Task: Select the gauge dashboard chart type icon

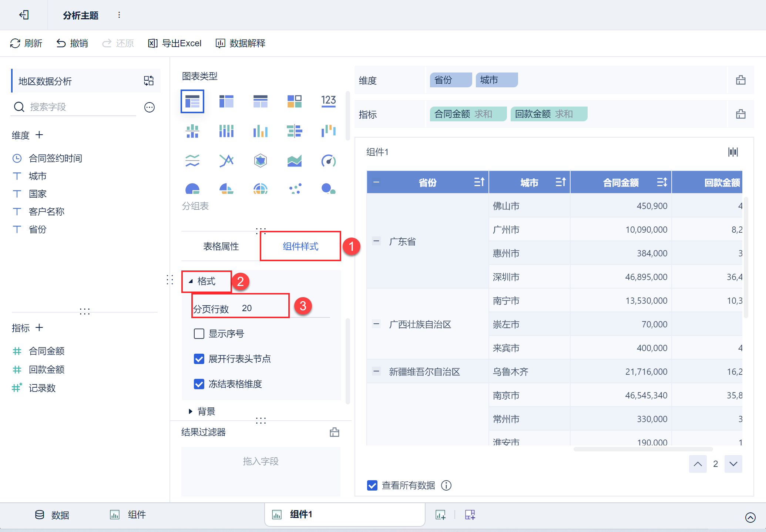Action: [328, 161]
